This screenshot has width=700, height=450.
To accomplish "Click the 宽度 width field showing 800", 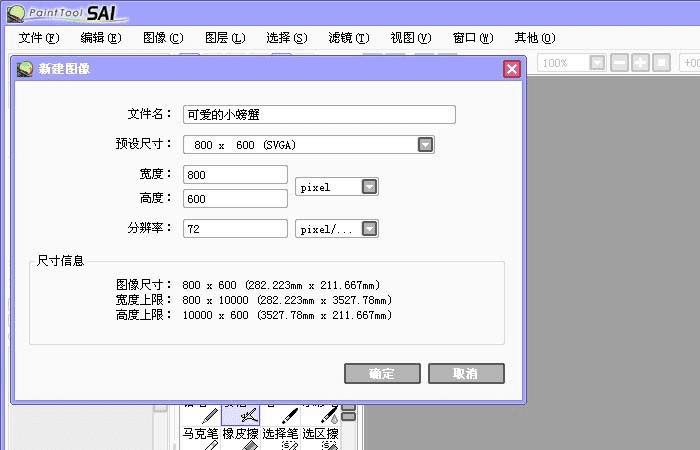I will coord(235,175).
